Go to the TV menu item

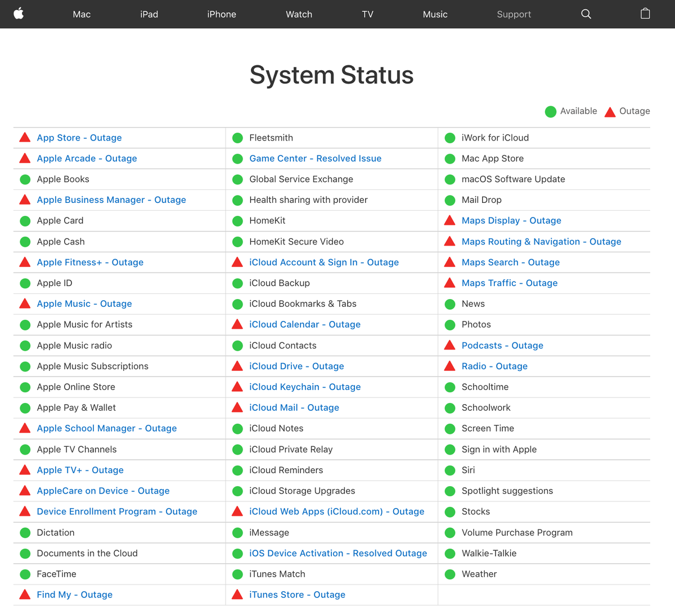[x=368, y=14]
